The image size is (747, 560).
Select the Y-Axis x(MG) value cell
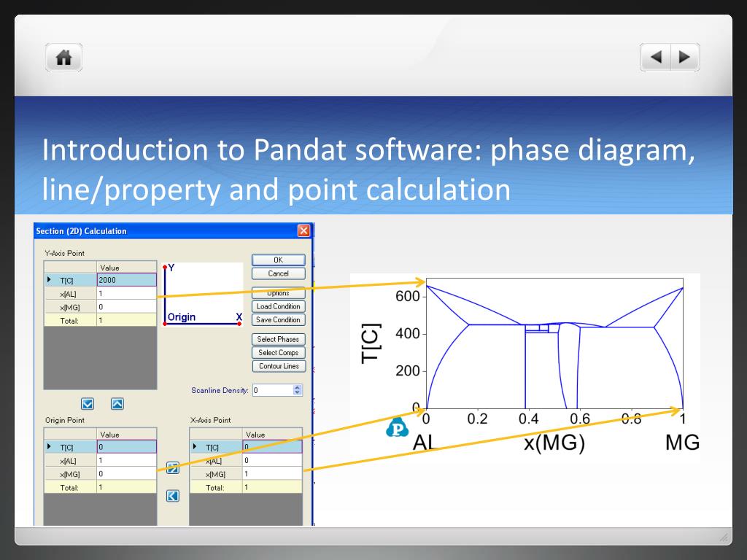(127, 307)
